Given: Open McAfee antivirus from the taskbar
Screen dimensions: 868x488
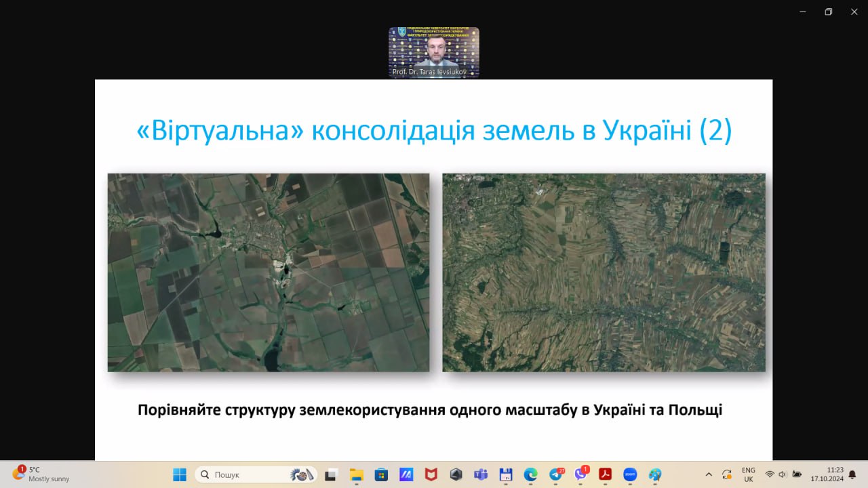Looking at the screenshot, I should (431, 474).
